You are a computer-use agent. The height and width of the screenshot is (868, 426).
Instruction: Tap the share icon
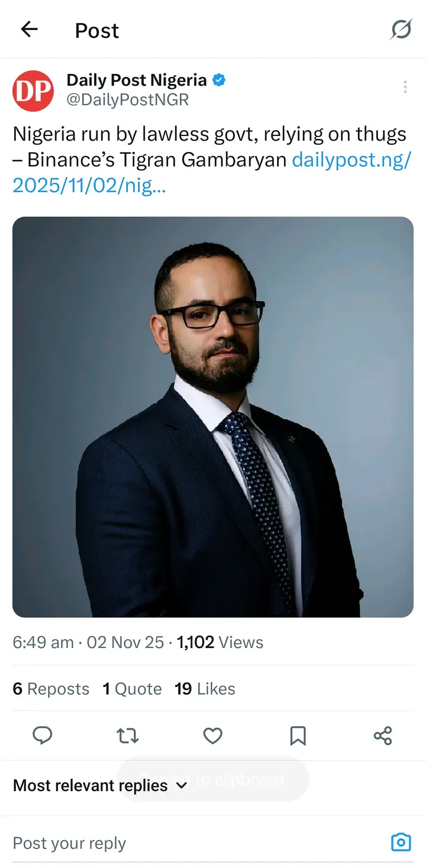(x=383, y=736)
